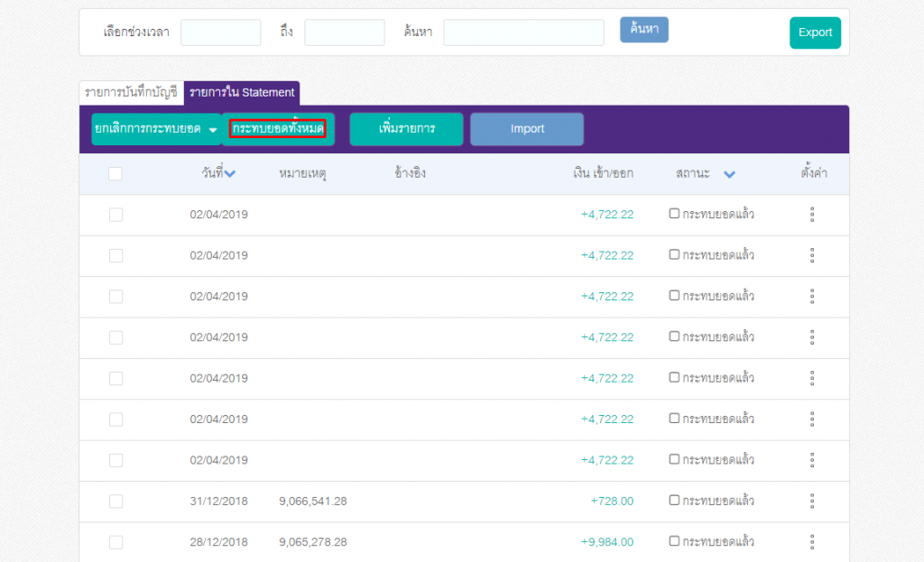Image resolution: width=924 pixels, height=562 pixels.
Task: Open options menu for 31/12/2018 row
Action: [812, 501]
